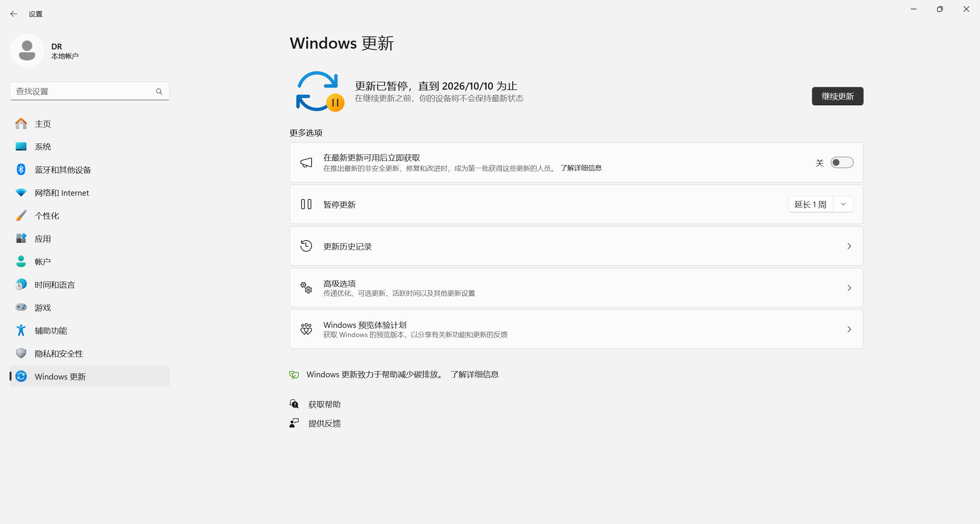
Task: Open the 游戏 sidebar entry
Action: coord(90,308)
